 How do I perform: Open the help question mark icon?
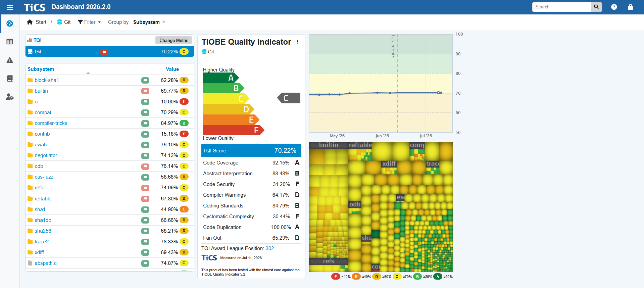coord(614,7)
